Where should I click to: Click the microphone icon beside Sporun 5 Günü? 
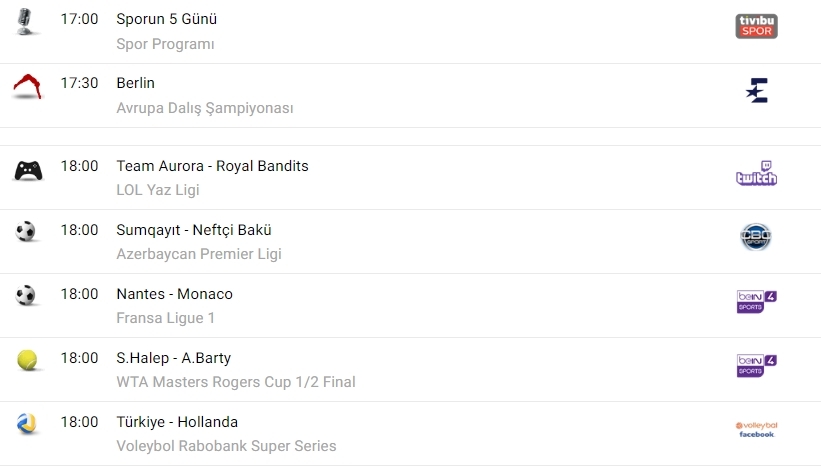click(x=28, y=21)
